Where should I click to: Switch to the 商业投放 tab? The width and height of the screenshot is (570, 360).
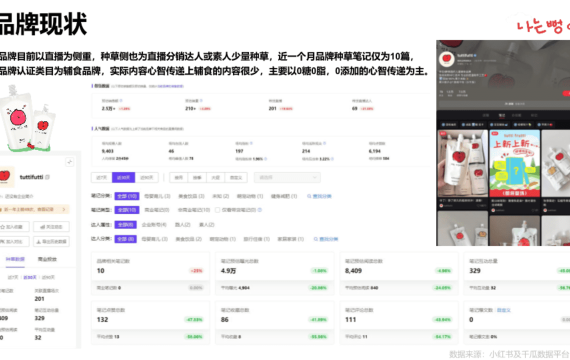47,259
